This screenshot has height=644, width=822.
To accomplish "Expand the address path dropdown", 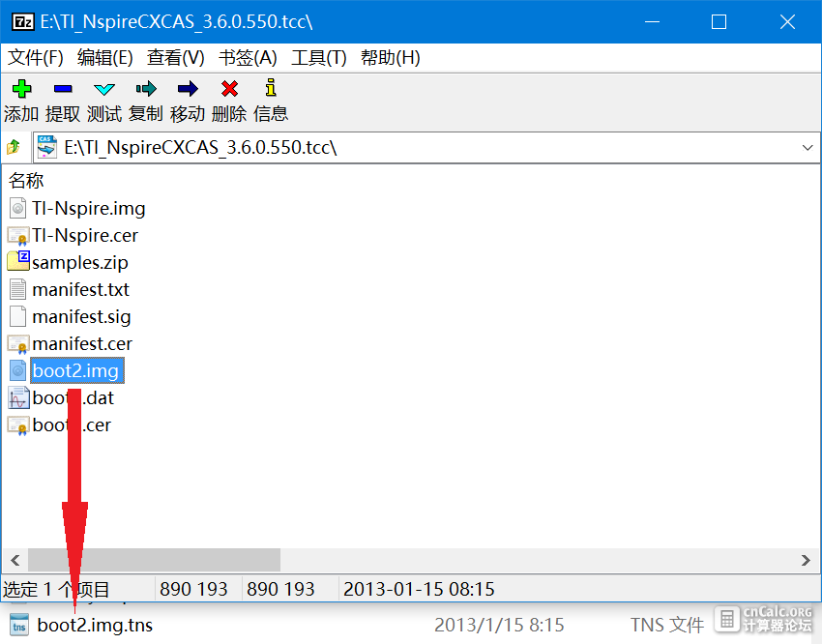I will tap(807, 148).
